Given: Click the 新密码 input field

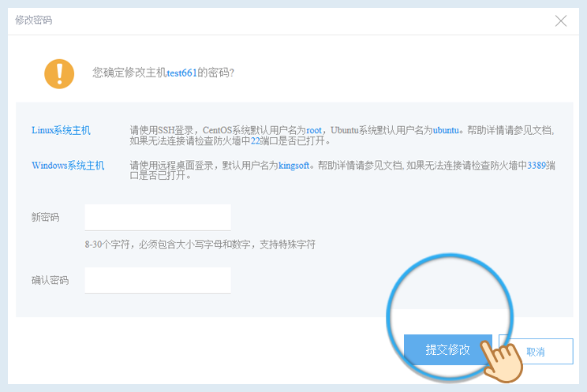Looking at the screenshot, I should pyautogui.click(x=158, y=217).
